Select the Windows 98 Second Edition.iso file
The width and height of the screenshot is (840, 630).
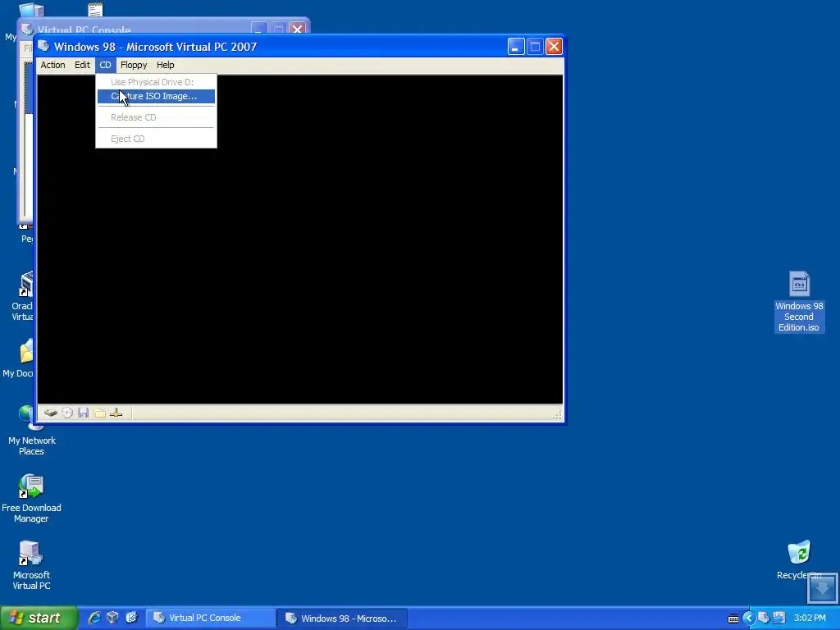tap(799, 302)
